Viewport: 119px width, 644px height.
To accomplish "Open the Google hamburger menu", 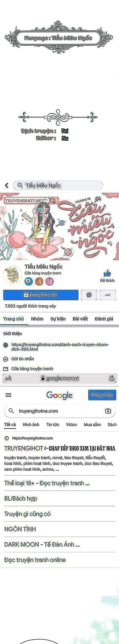I will pos(9,395).
